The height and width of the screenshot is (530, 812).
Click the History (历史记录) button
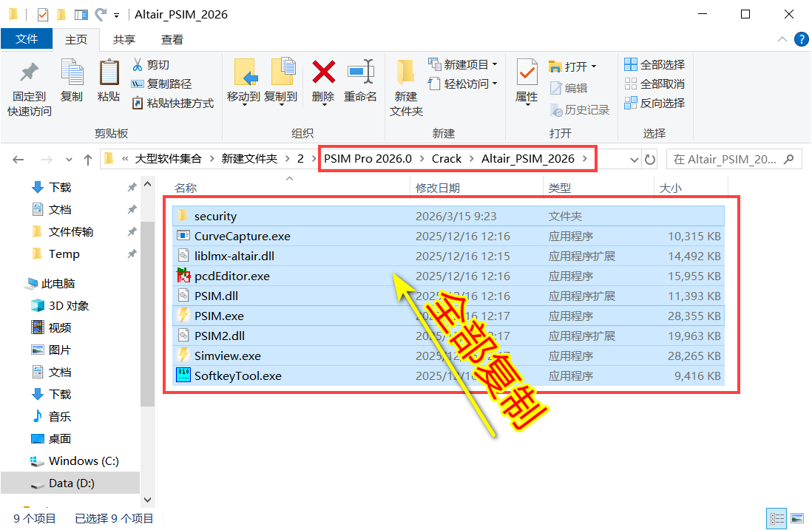coord(580,109)
